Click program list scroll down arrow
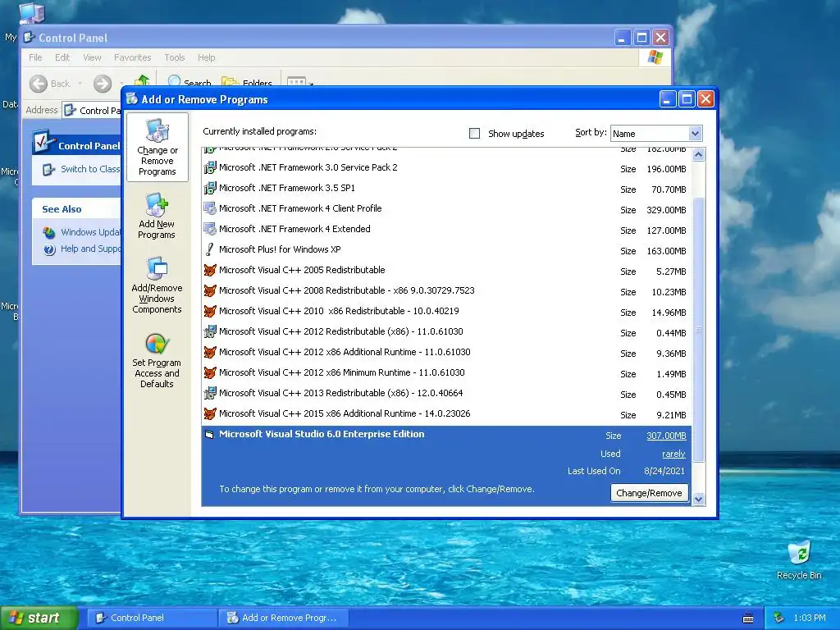Image resolution: width=840 pixels, height=630 pixels. click(699, 500)
